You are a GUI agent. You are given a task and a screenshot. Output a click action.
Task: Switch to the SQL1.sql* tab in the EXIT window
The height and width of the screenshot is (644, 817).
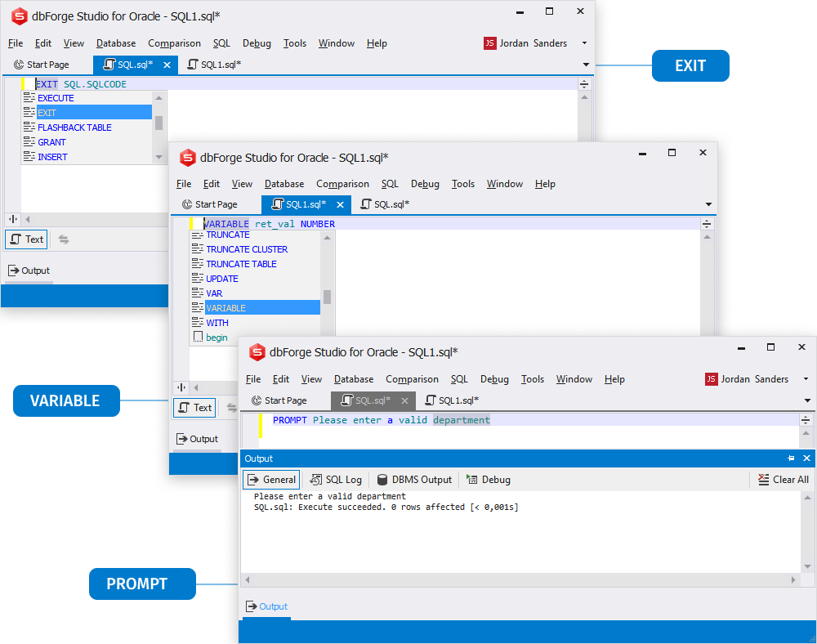(x=214, y=65)
